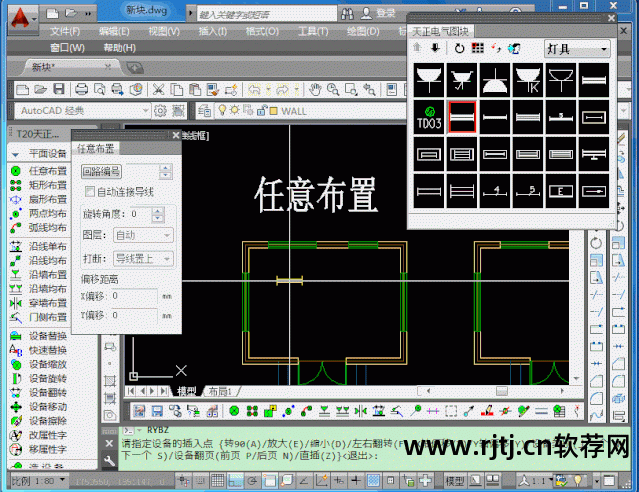Click 门侧布置 in left tool panel
This screenshot has width=639, height=492.
click(40, 317)
